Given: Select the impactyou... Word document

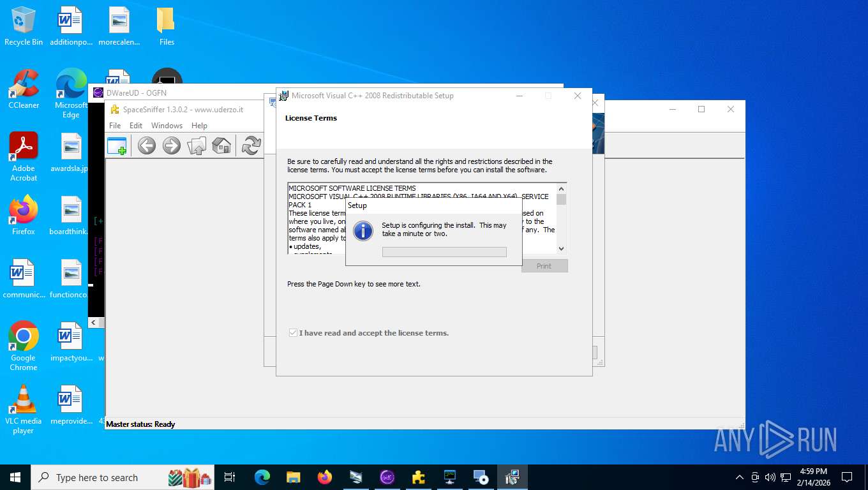Looking at the screenshot, I should tap(71, 341).
